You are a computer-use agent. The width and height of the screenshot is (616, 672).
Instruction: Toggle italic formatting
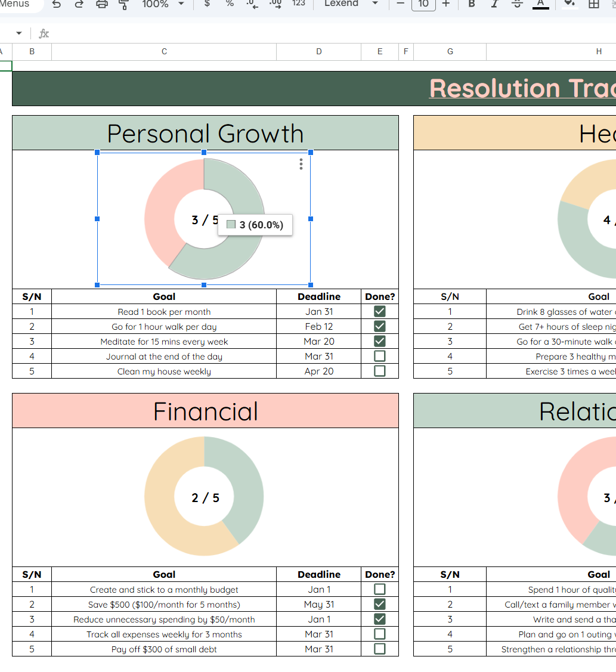494,4
